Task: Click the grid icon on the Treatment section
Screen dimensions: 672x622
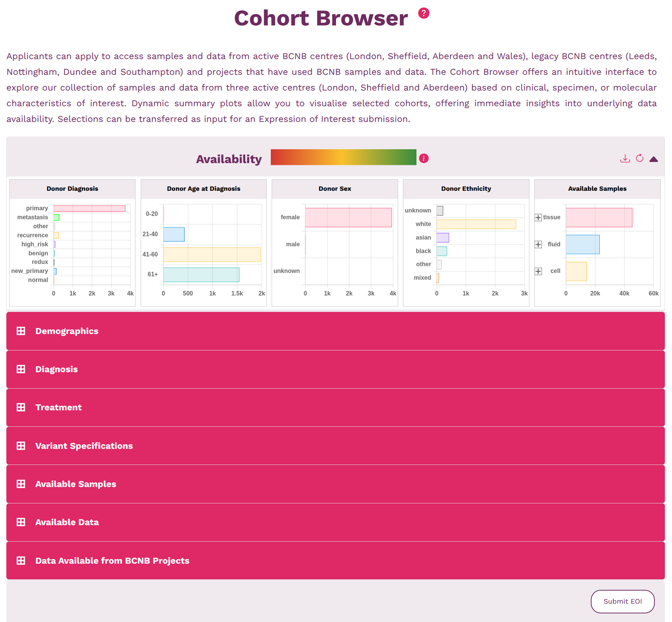Action: point(21,407)
